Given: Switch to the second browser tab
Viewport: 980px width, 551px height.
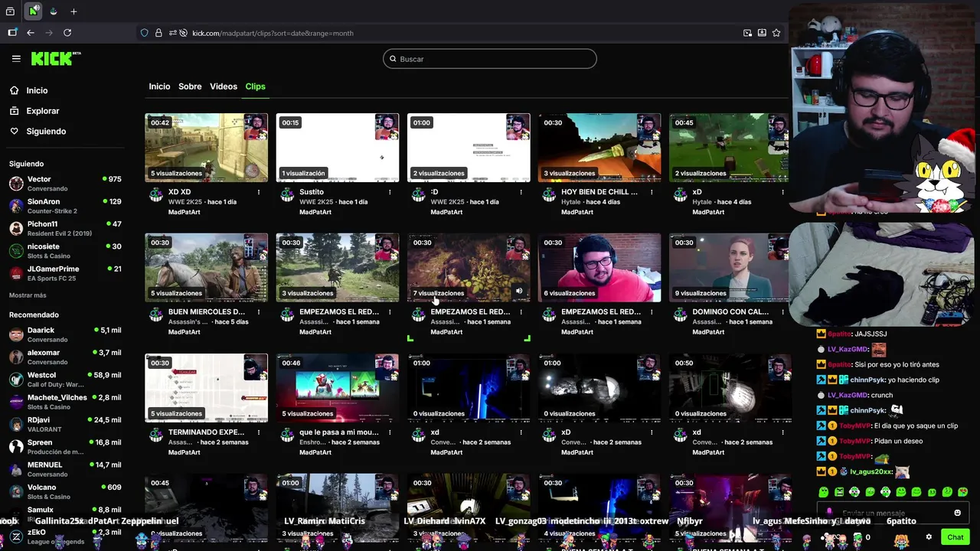Looking at the screenshot, I should (54, 11).
